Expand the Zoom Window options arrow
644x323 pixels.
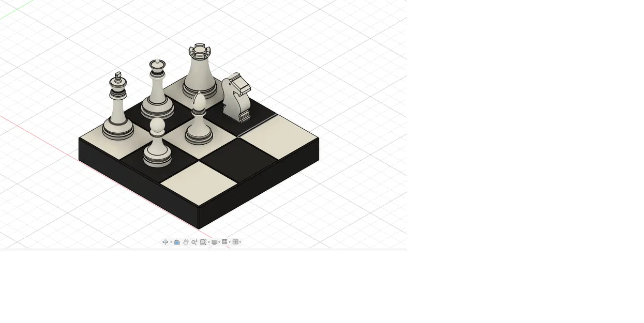(208, 242)
